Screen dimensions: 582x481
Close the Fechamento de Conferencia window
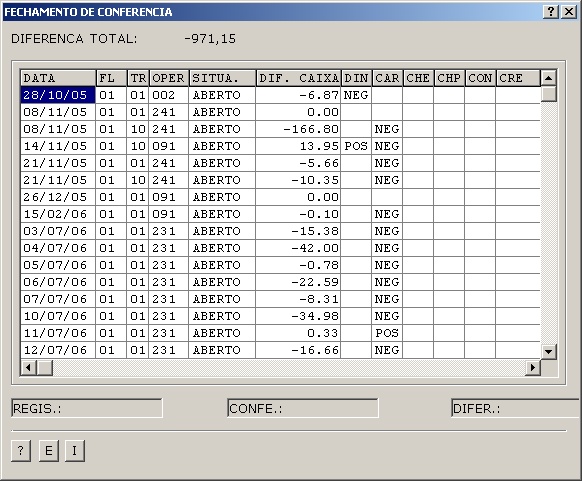pyautogui.click(x=569, y=12)
